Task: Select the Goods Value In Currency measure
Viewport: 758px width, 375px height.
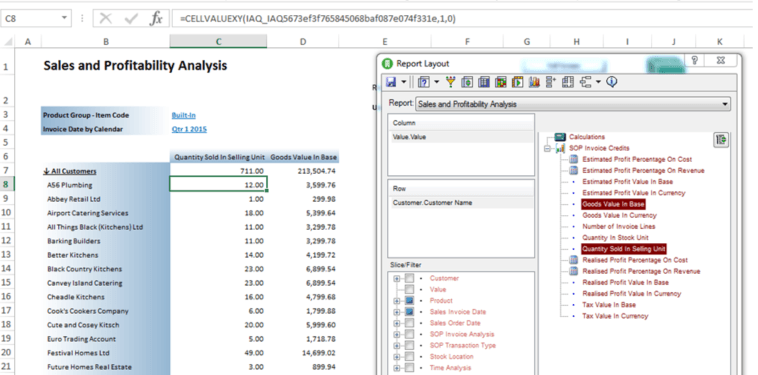Action: 619,216
